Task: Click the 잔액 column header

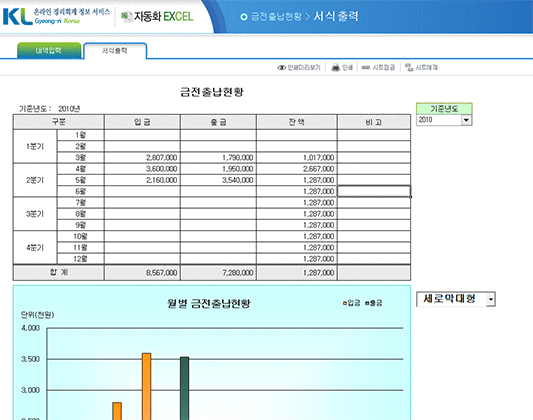Action: (x=296, y=122)
